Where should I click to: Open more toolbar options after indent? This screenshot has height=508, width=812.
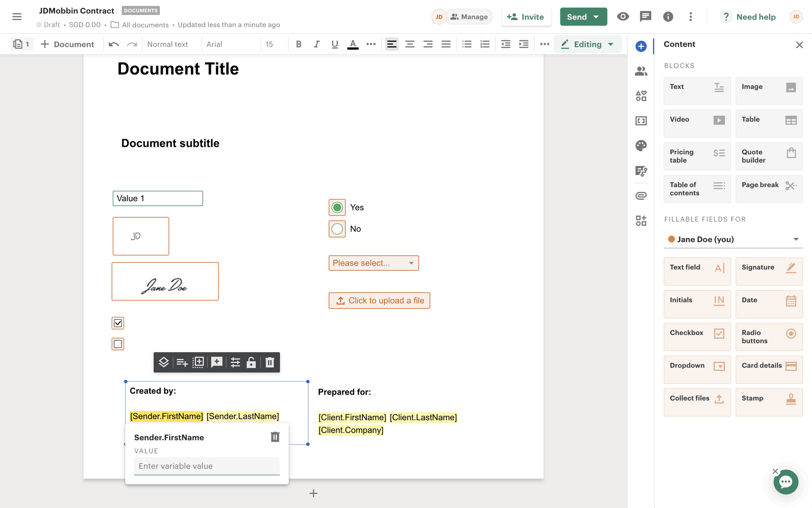click(x=545, y=44)
